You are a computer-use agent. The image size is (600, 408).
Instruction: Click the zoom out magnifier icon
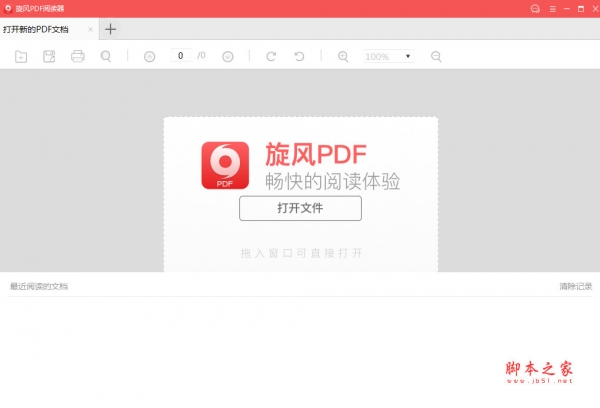coord(436,57)
